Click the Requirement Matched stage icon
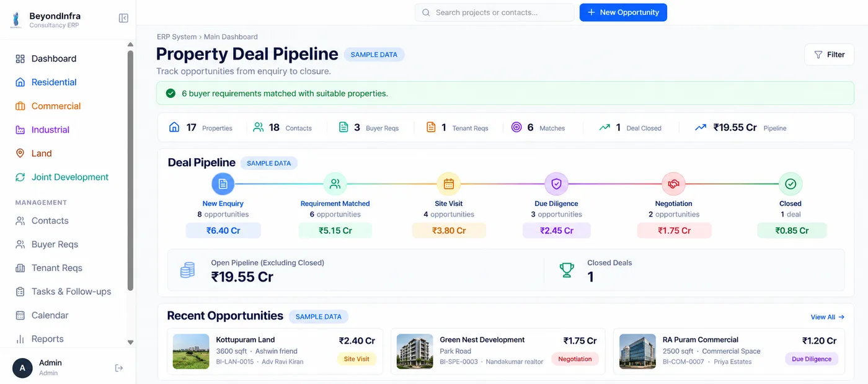The width and height of the screenshot is (868, 384). pyautogui.click(x=335, y=184)
